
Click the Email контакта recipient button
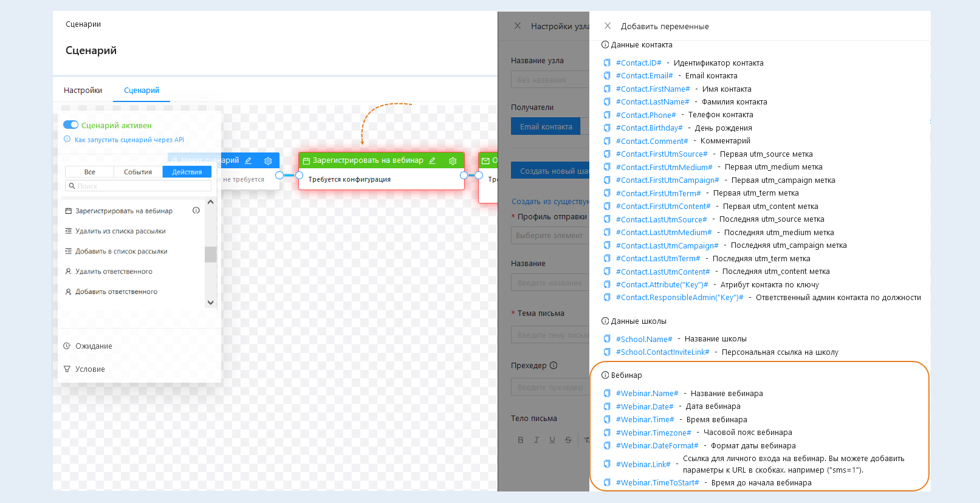point(546,127)
